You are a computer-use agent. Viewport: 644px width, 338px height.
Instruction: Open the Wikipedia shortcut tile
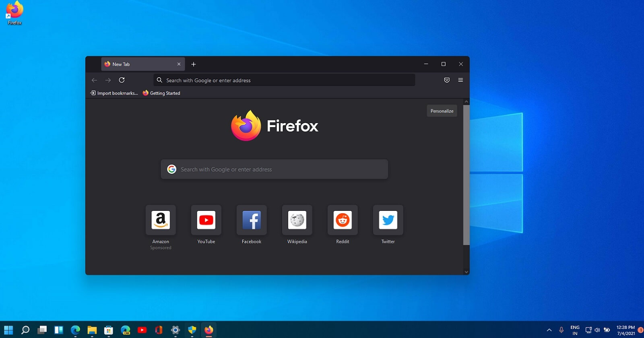tap(297, 220)
